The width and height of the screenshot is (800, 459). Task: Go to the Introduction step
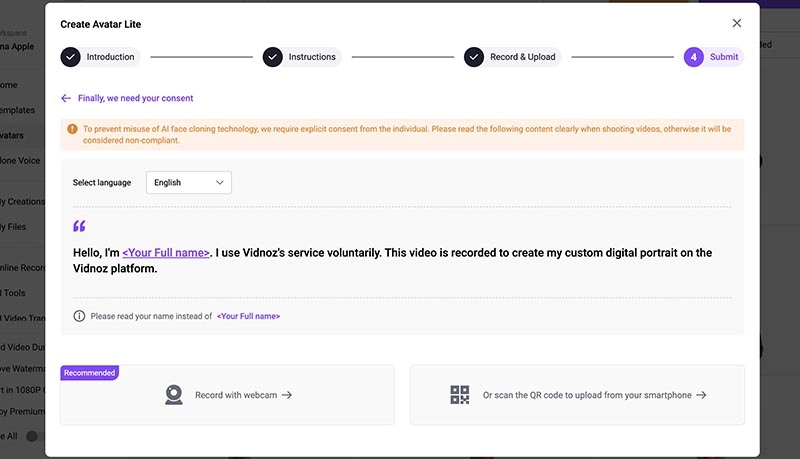[110, 57]
